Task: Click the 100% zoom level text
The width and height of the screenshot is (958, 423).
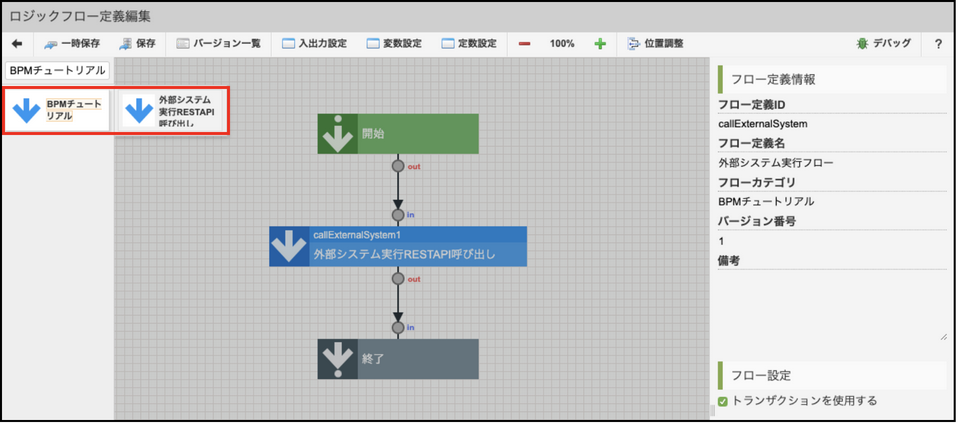Action: (562, 44)
